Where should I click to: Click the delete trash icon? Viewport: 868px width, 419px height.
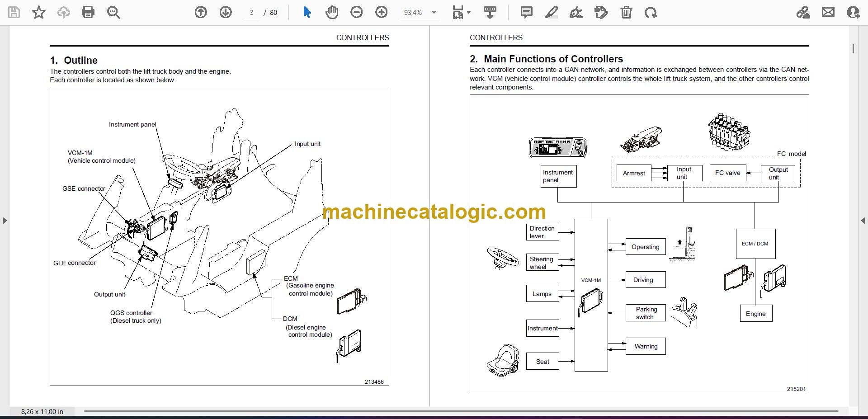click(626, 12)
